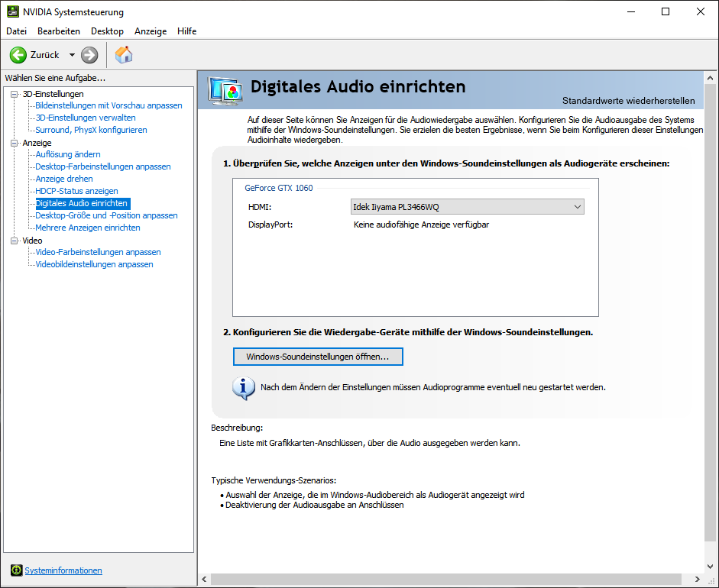Click the NVIDIA title bar app icon
719x588 pixels.
coord(13,12)
